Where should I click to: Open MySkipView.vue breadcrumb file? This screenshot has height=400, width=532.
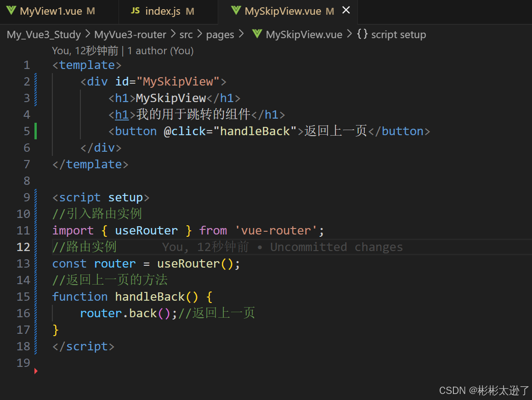(x=304, y=34)
